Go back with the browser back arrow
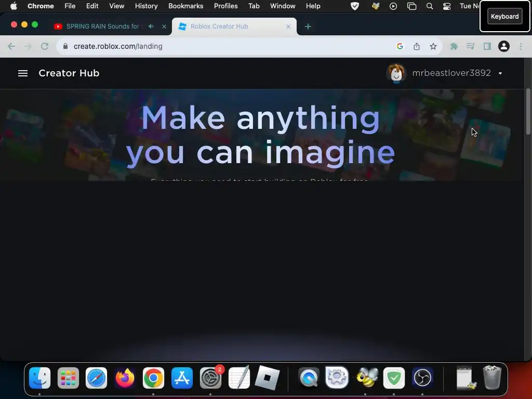 tap(11, 46)
